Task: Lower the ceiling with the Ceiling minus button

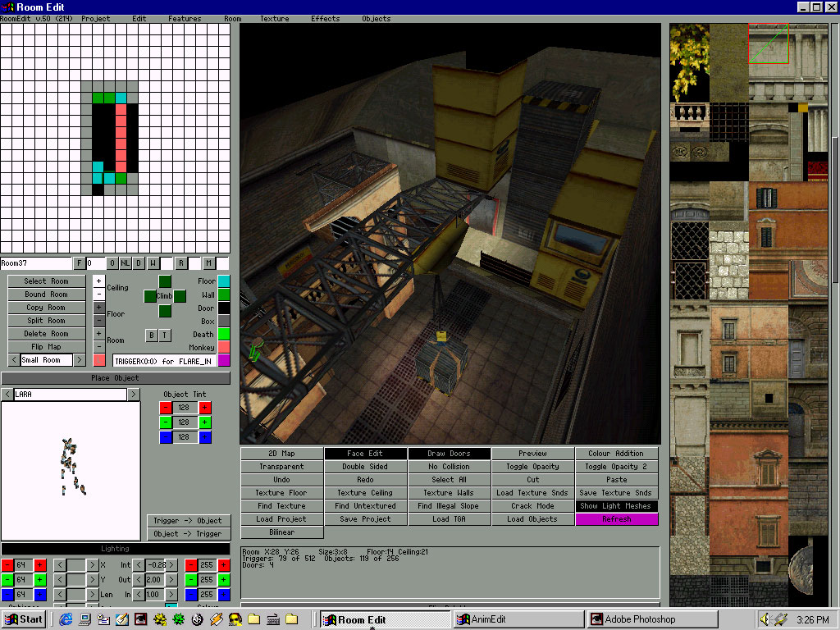Action: pos(99,294)
